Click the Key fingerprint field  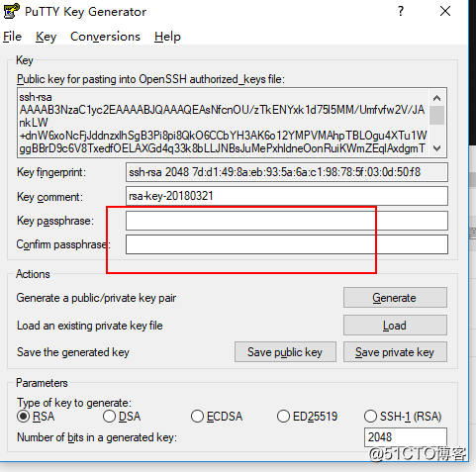pos(287,172)
